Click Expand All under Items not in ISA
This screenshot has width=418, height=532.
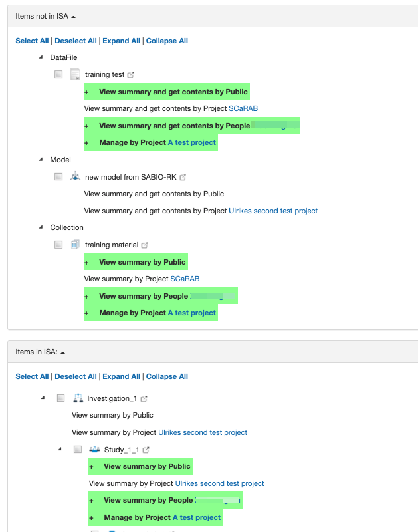(x=121, y=41)
